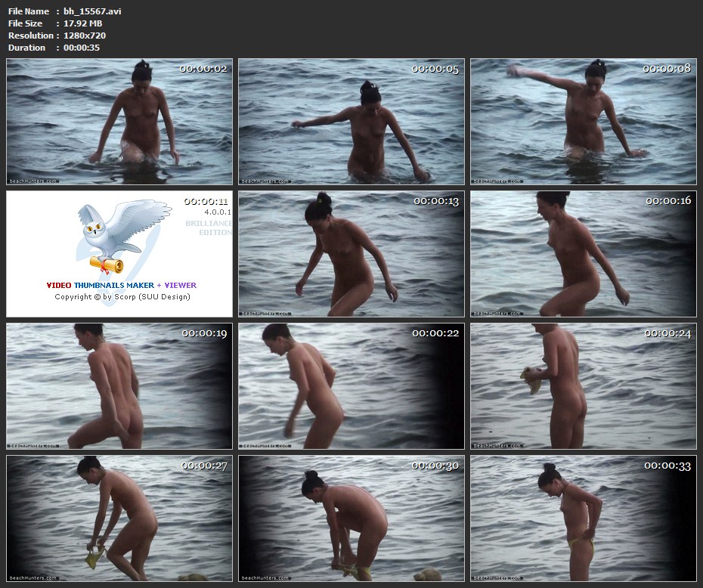703x588 pixels.
Task: Click the 00:00:30 timestamp label
Action: (435, 466)
